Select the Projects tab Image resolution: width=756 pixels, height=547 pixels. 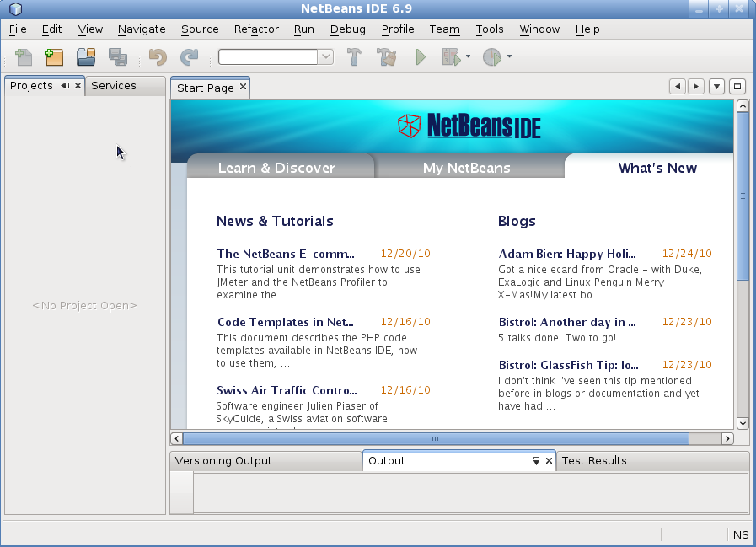[31, 86]
